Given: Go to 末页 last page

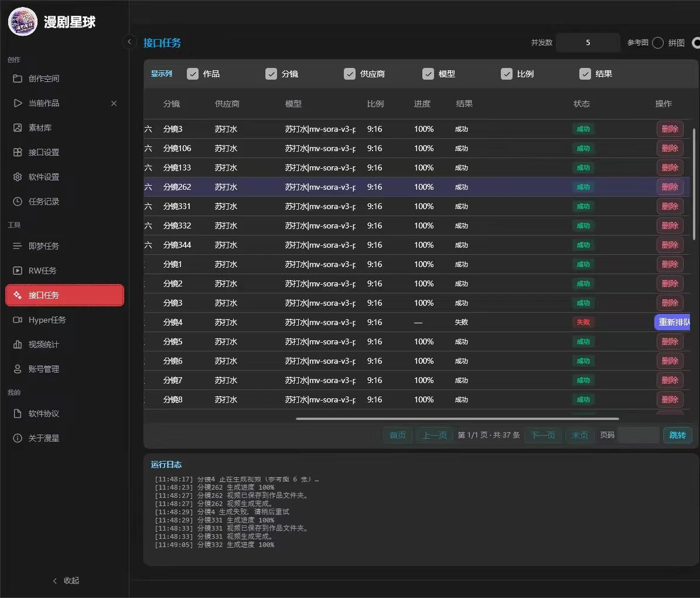Looking at the screenshot, I should (x=579, y=435).
